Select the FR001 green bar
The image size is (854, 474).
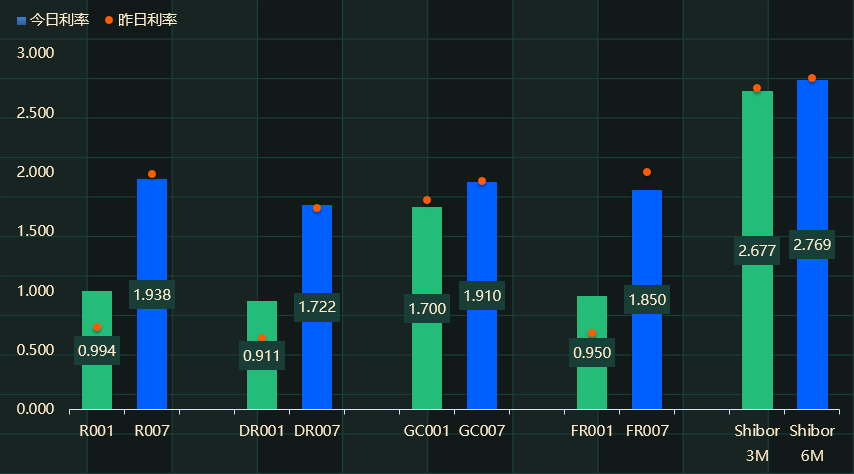coord(592,353)
